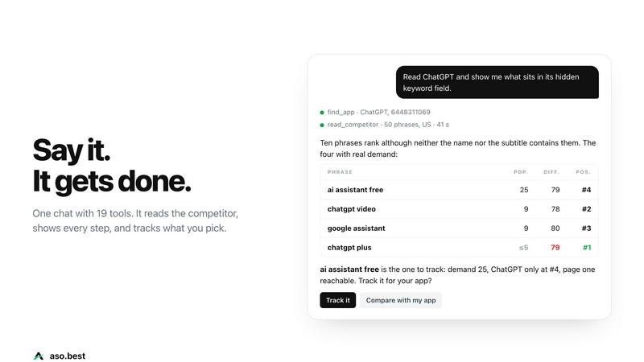
Task: Sort by the POP. column header
Action: coord(521,172)
